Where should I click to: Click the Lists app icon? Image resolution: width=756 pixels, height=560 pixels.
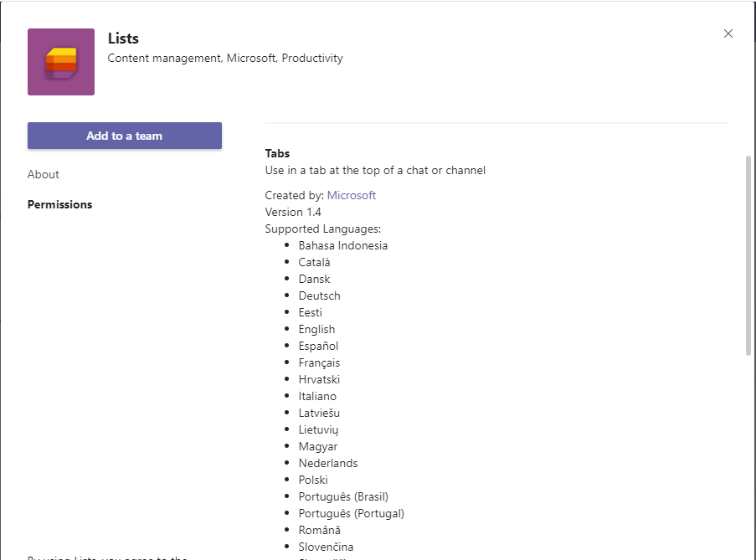click(x=61, y=62)
